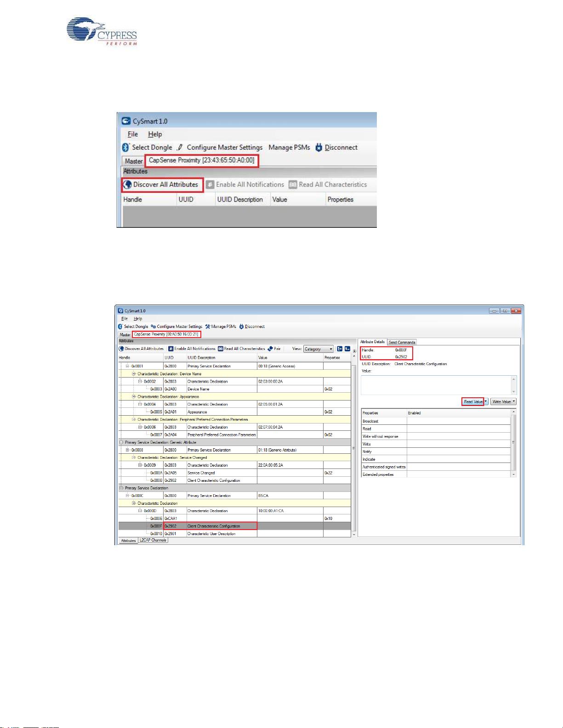Switch to Master tab in upper screenshot
563x728 pixels.
134,161
